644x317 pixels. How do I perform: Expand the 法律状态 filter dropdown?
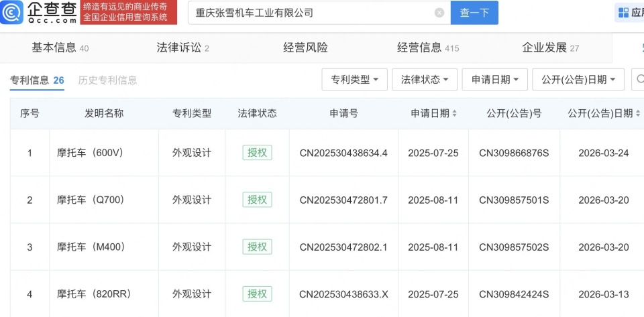coord(424,79)
